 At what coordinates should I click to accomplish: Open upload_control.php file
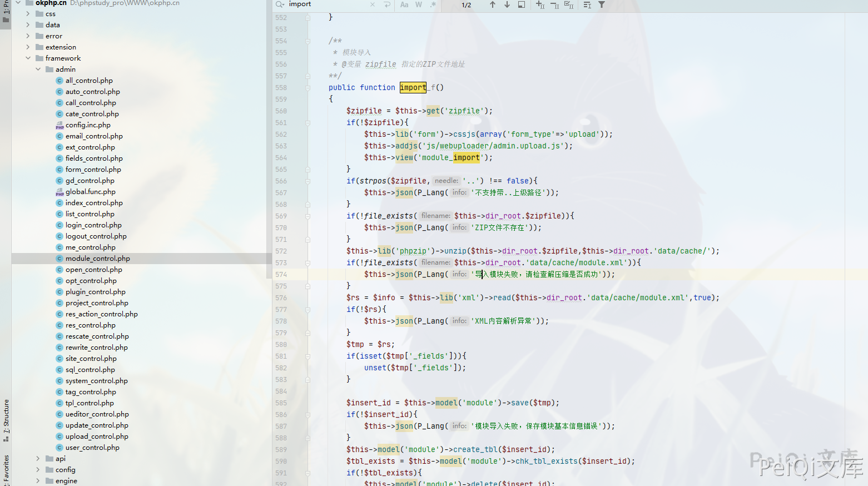97,437
